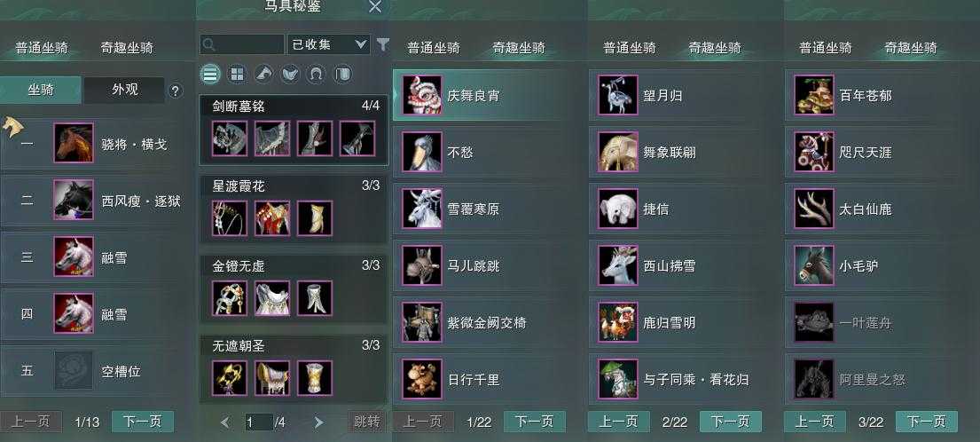Open the question mark help icon
980x442 pixels.
[x=175, y=91]
